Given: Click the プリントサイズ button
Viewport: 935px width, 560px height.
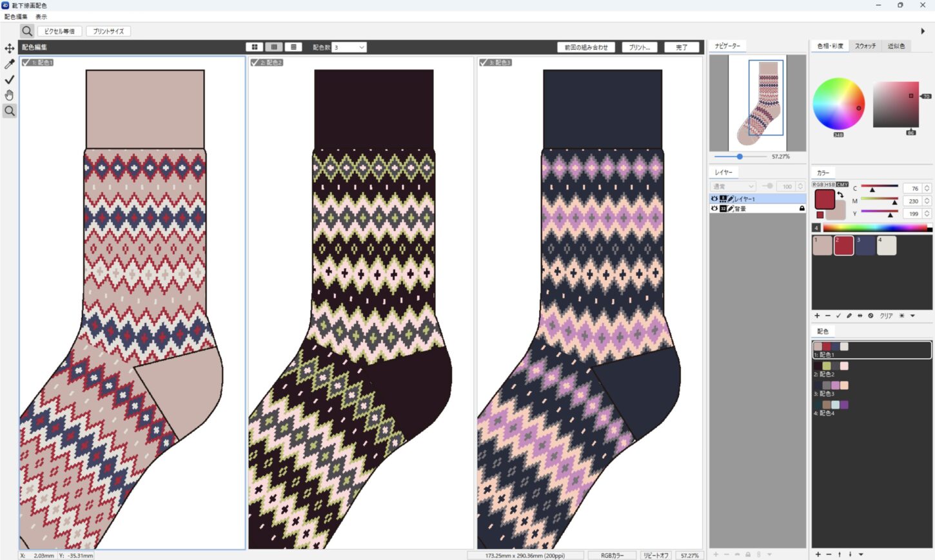Looking at the screenshot, I should tap(108, 31).
